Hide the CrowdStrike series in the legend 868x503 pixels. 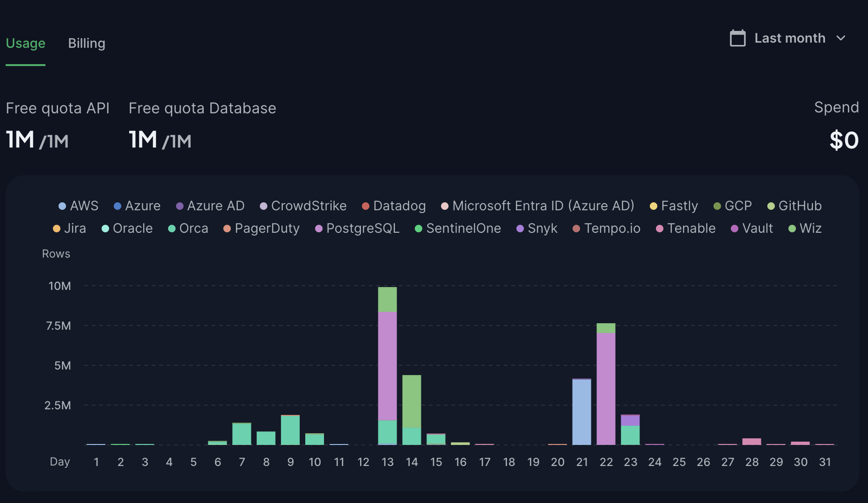tap(303, 206)
